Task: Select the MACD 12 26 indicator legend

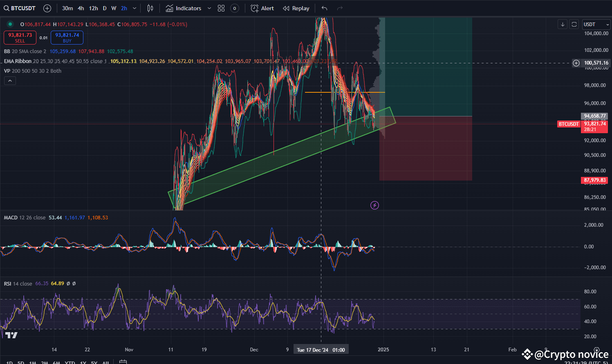Action: 25,218
